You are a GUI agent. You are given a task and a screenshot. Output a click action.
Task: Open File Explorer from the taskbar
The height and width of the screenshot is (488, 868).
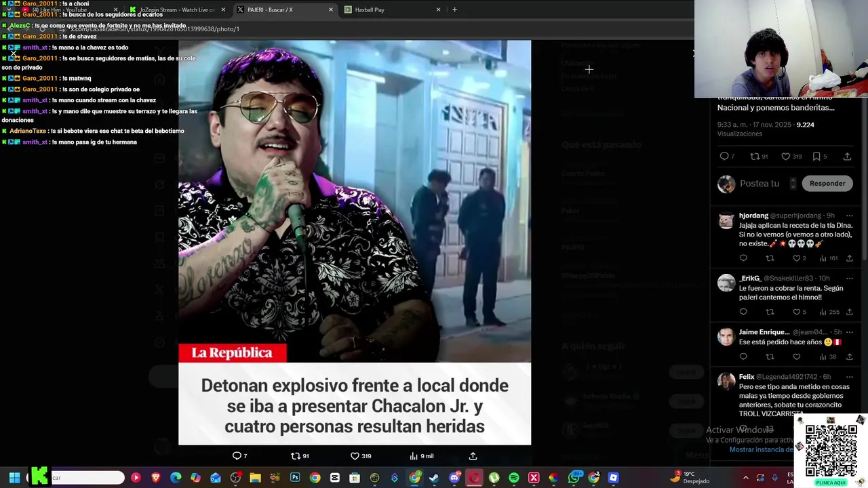(x=255, y=478)
